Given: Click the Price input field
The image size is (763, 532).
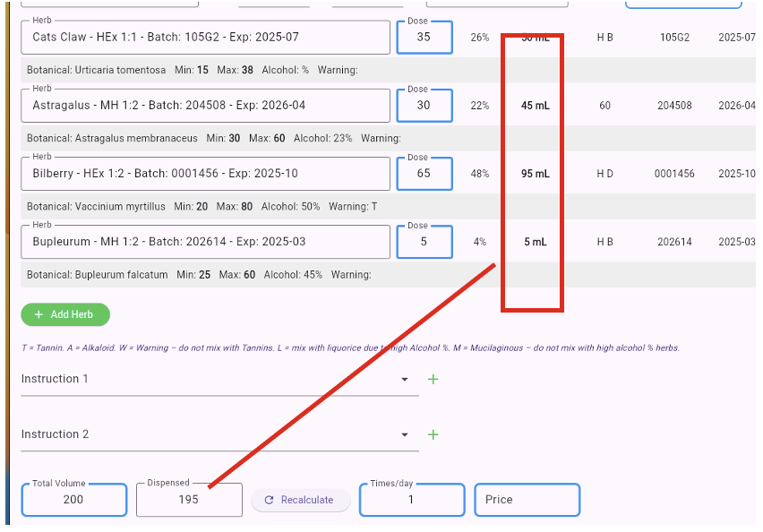Looking at the screenshot, I should coord(527,500).
